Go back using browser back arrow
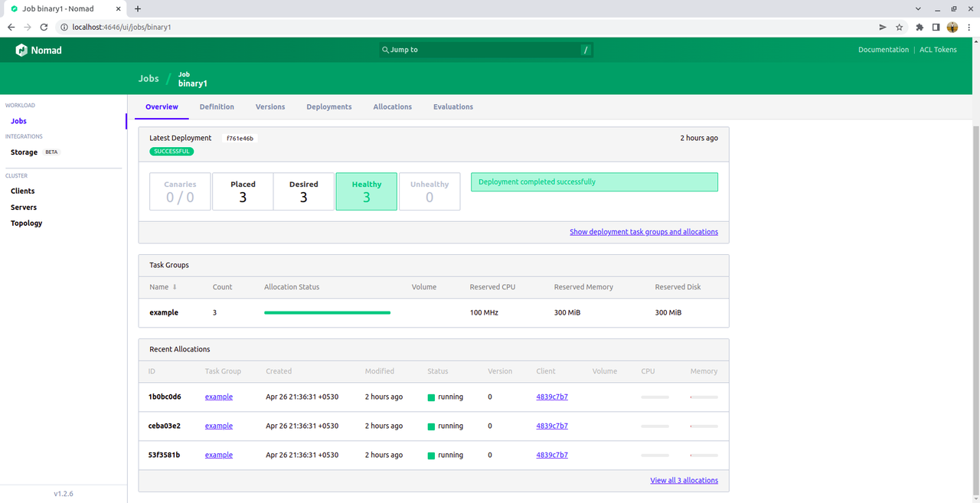 tap(11, 27)
